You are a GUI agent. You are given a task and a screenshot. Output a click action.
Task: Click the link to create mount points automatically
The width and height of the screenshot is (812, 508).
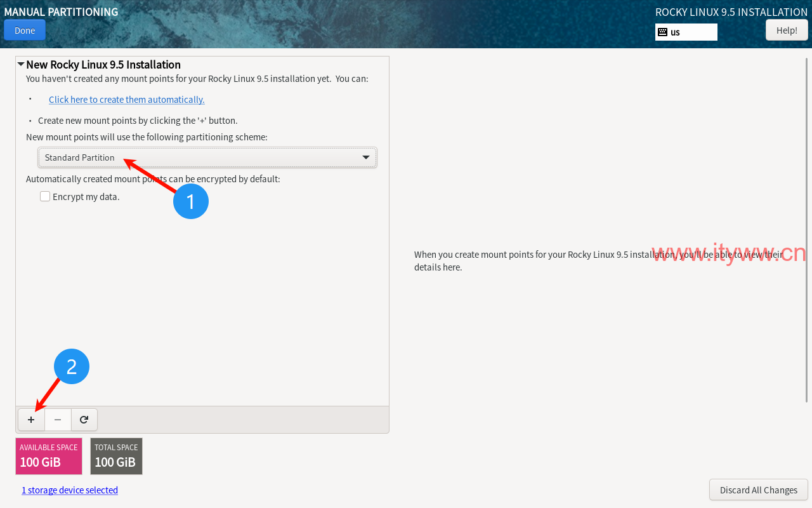pyautogui.click(x=127, y=100)
